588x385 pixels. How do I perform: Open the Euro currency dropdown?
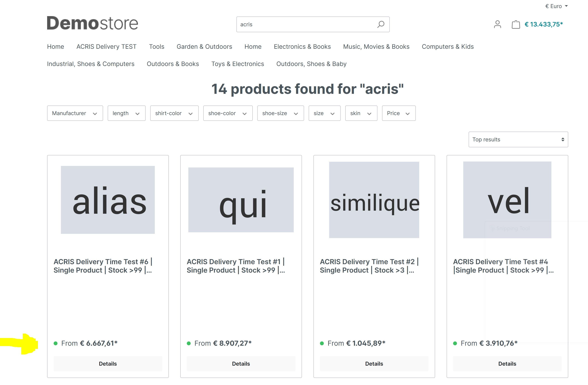tap(556, 6)
